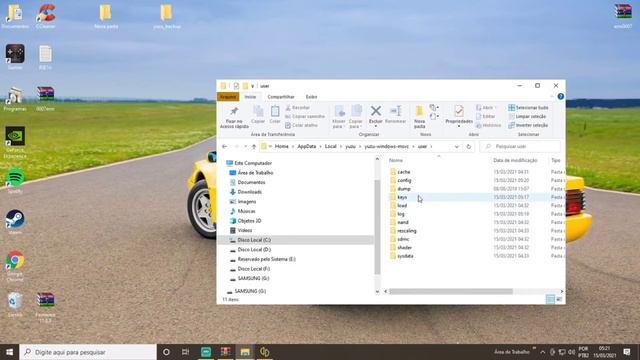Open the Copiar para dropdown
The image size is (640, 360).
click(x=356, y=117)
